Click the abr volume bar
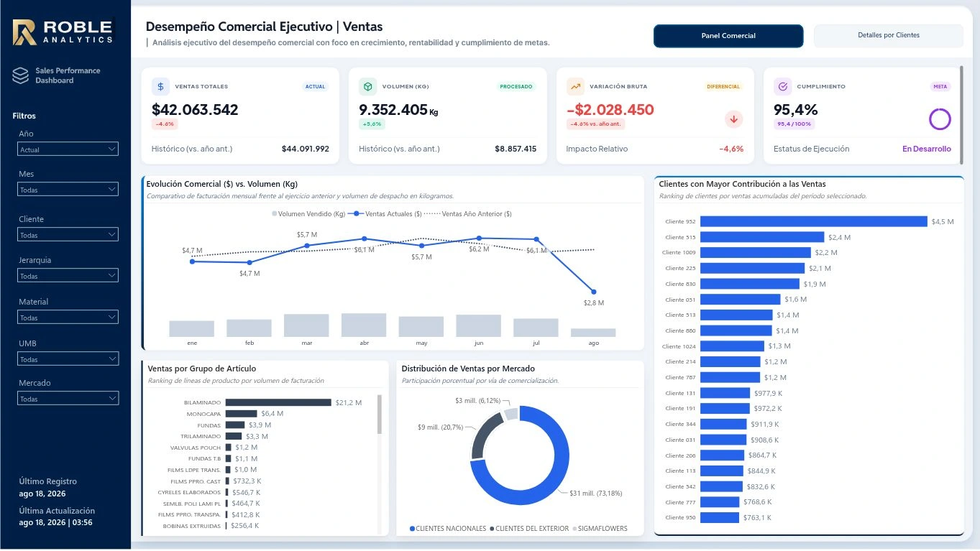The width and height of the screenshot is (980, 551). point(364,325)
